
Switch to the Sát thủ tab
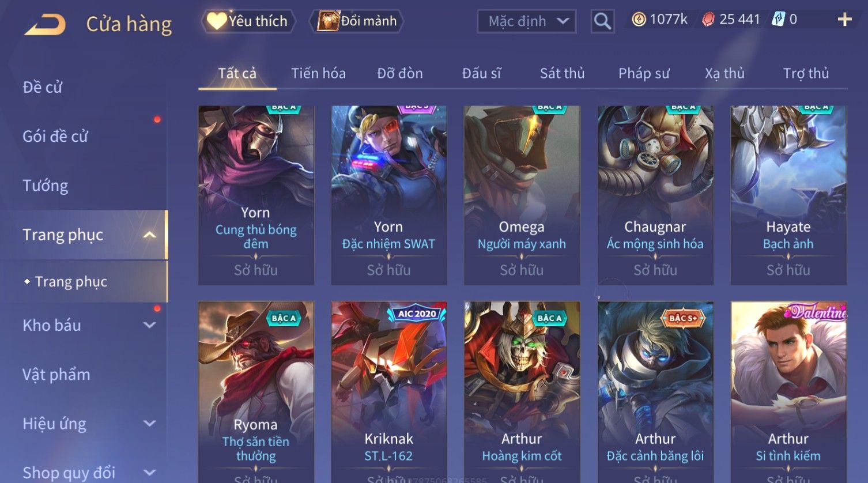pyautogui.click(x=562, y=73)
